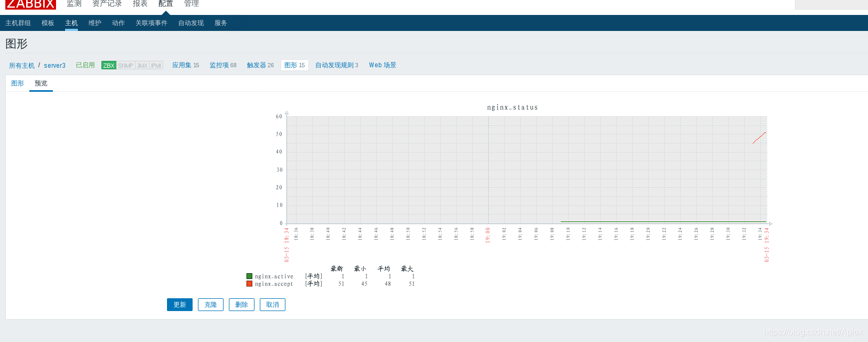The image size is (868, 342).
Task: Open server3 host link
Action: [54, 66]
